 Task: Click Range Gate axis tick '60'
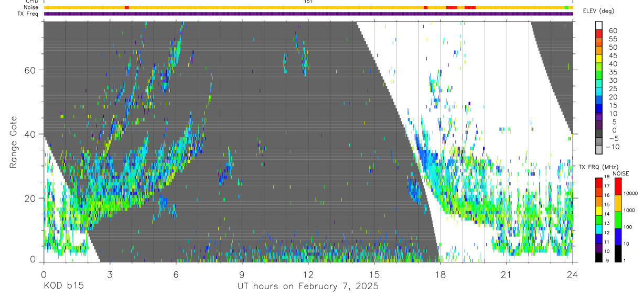[x=30, y=70]
